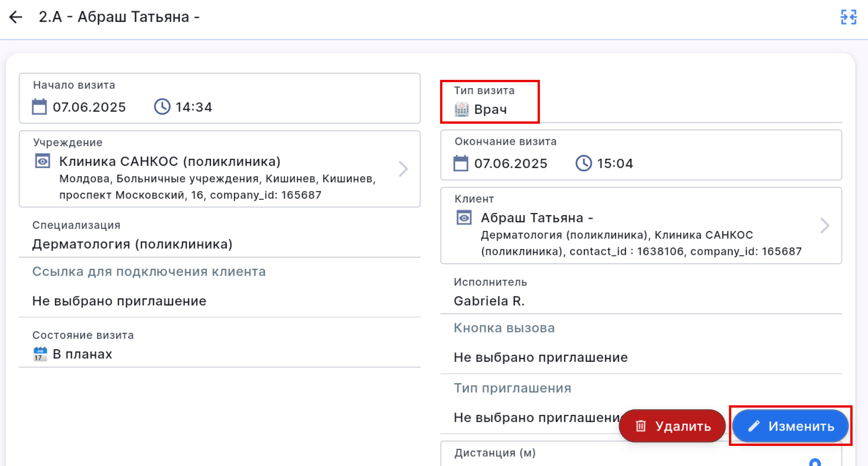Click the Ссылка для подключения клиента label
This screenshot has width=868, height=466.
[x=149, y=272]
